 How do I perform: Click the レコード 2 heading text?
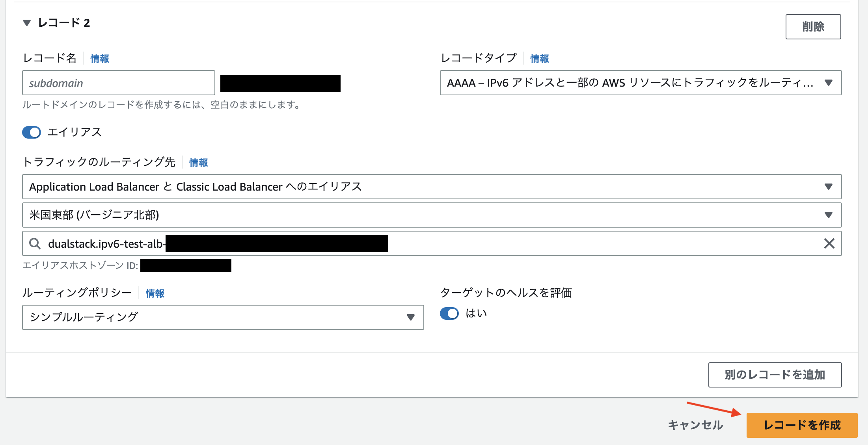pyautogui.click(x=64, y=23)
